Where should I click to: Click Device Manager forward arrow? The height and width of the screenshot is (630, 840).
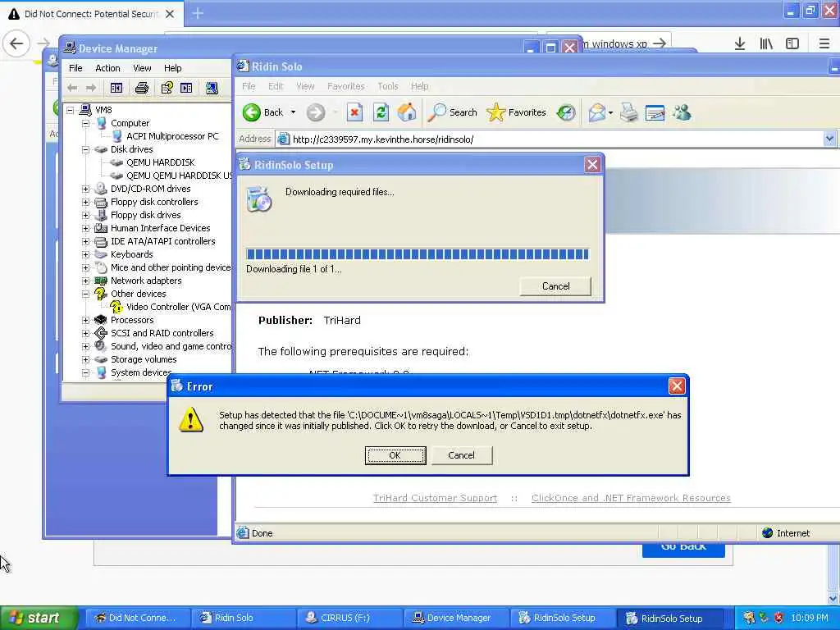coord(91,88)
